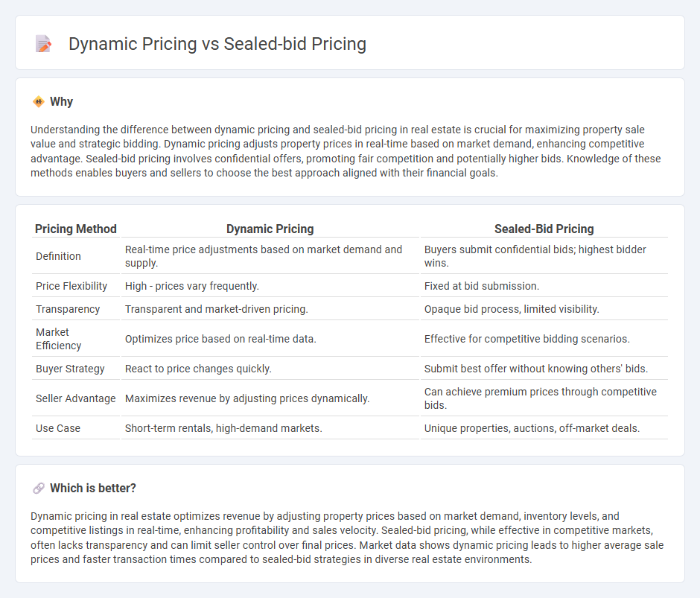700x598 pixels.
Task: Click cell 'Opaque bid process, limited visibility.'
Action: [544, 310]
